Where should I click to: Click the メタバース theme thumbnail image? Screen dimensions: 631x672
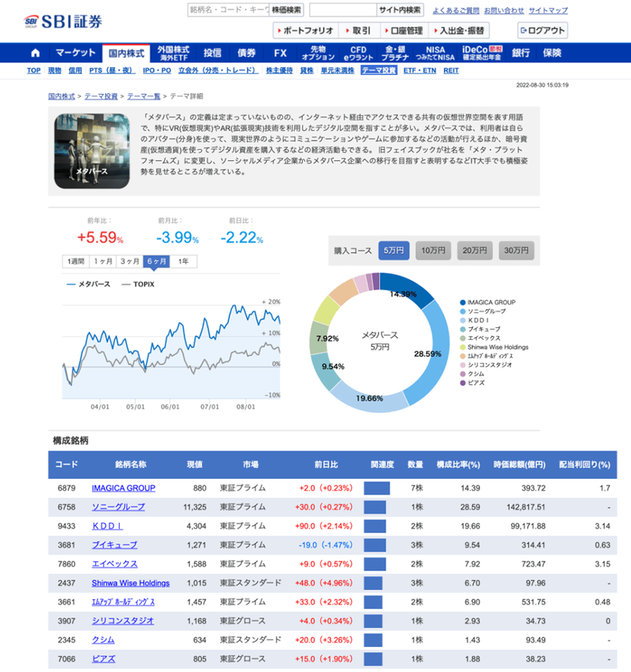(91, 151)
